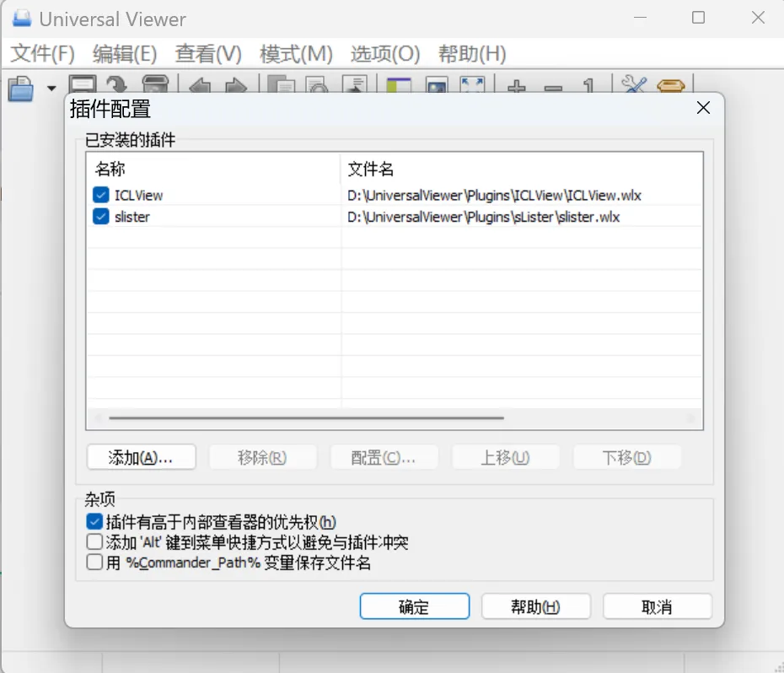Screen dimensions: 784x673
Task: Minimize the Universal Viewer window
Action: [x=641, y=18]
